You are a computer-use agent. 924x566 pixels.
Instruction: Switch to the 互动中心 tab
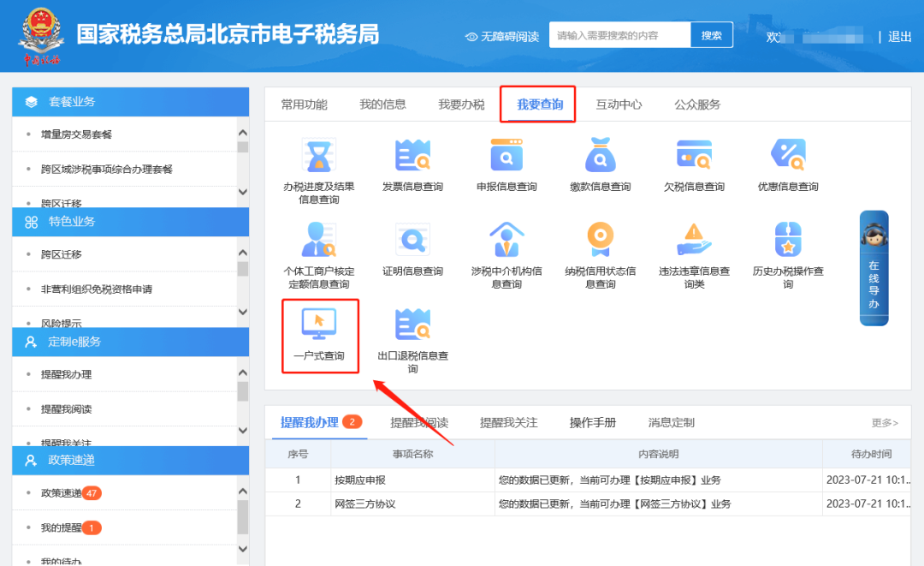pyautogui.click(x=619, y=104)
